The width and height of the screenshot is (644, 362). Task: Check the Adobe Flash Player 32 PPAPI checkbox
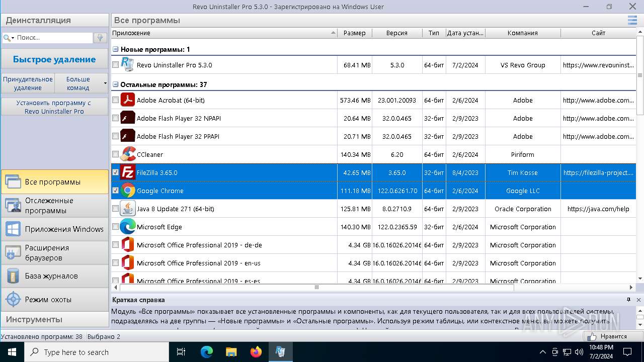(x=116, y=136)
